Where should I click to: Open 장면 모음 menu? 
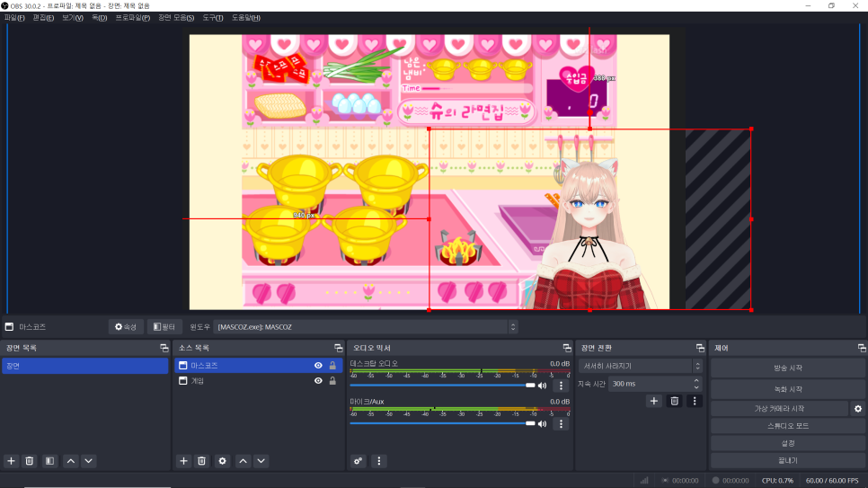pyautogui.click(x=176, y=18)
